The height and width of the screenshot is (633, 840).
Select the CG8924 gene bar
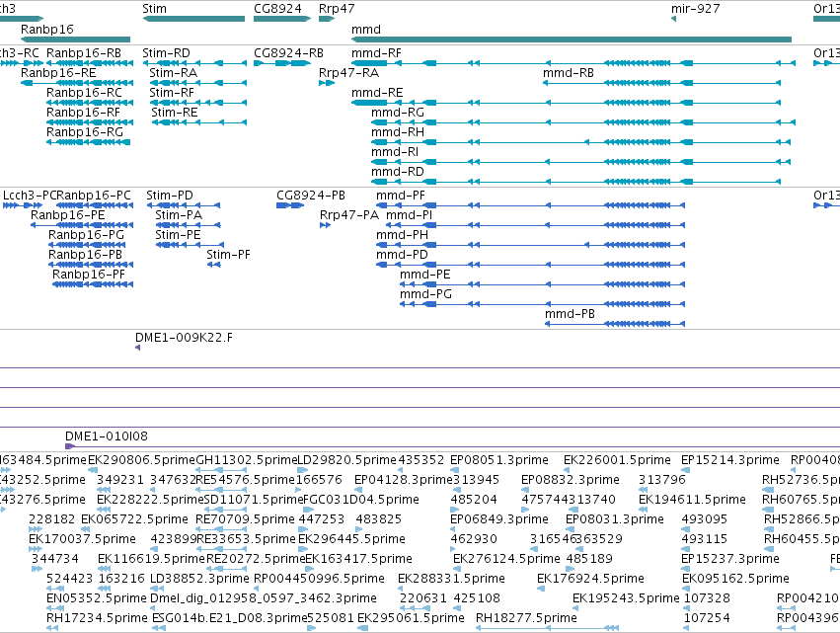pos(282,20)
